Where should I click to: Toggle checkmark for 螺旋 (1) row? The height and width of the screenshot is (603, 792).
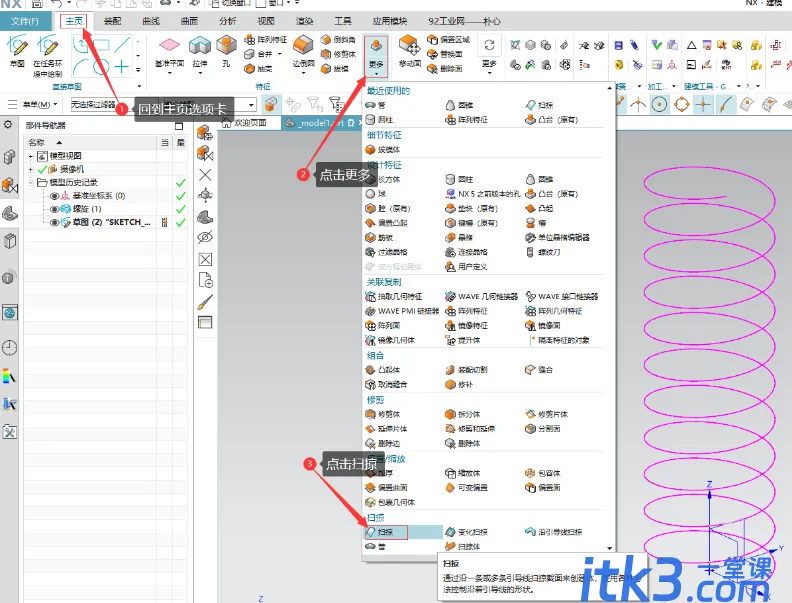tap(180, 209)
